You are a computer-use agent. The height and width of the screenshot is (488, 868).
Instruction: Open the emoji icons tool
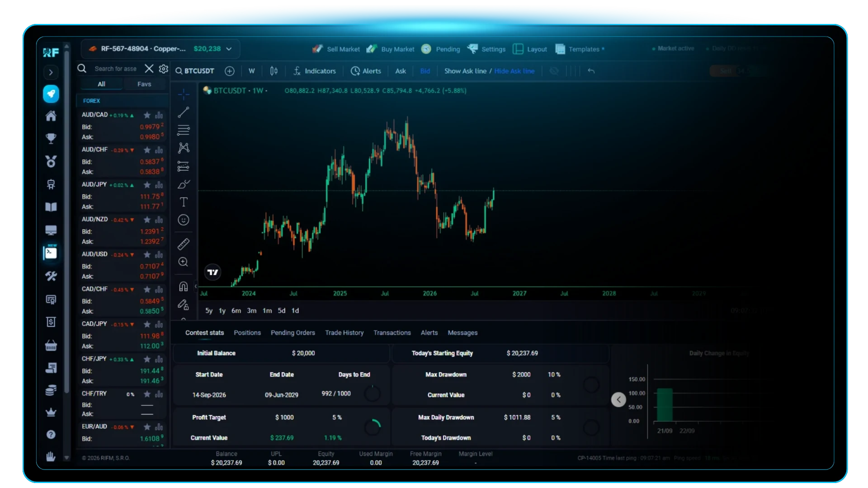pos(184,220)
